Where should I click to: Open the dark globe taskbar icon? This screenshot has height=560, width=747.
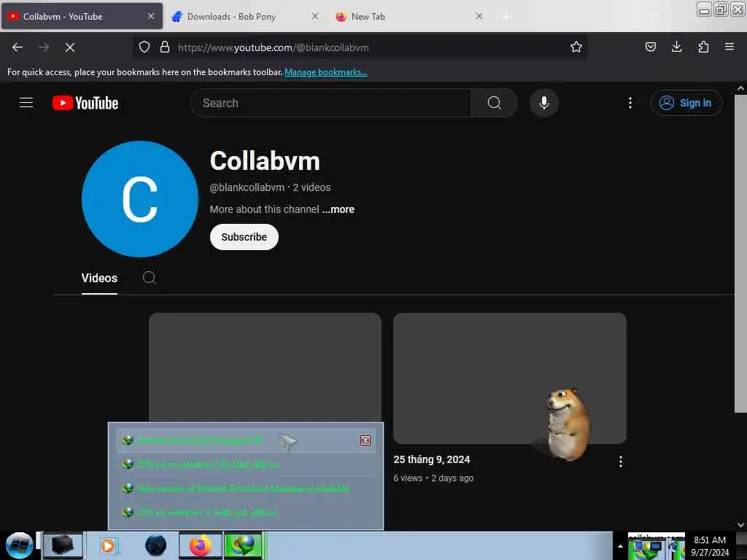pyautogui.click(x=156, y=545)
